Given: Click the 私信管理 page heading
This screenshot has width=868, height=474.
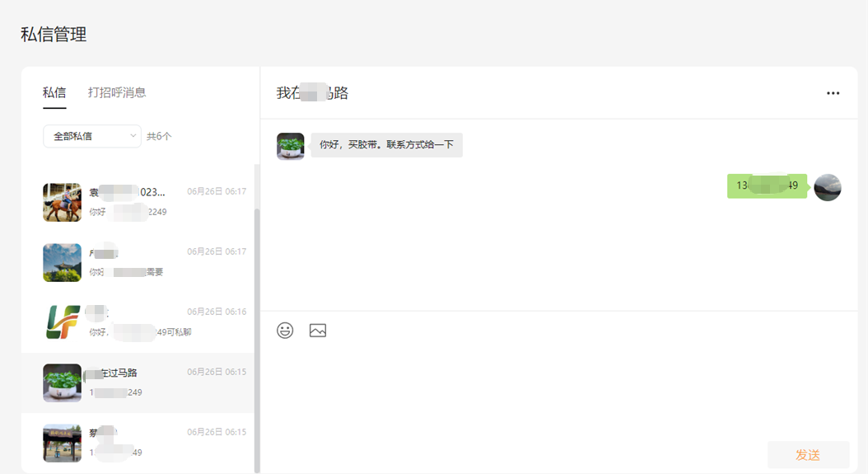Looking at the screenshot, I should coord(54,35).
